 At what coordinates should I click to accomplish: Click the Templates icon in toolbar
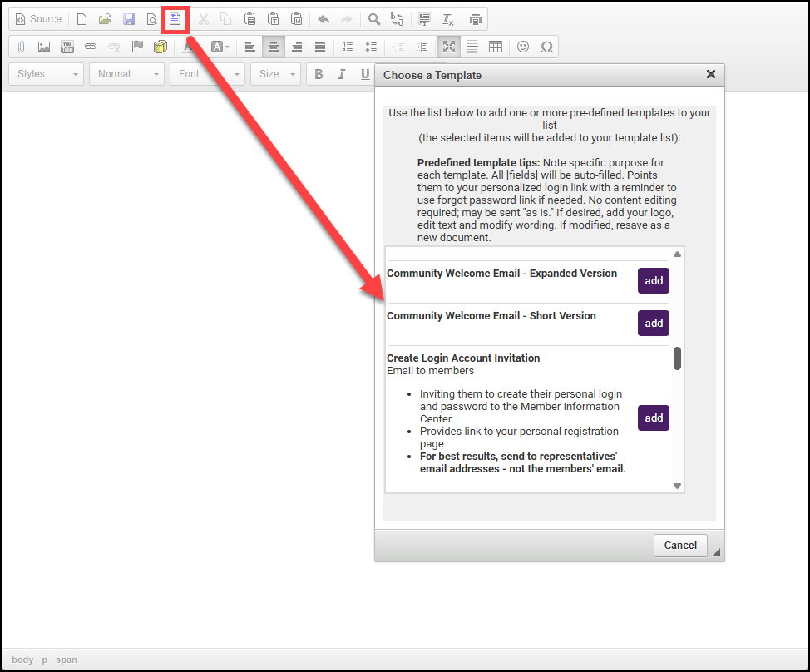175,19
